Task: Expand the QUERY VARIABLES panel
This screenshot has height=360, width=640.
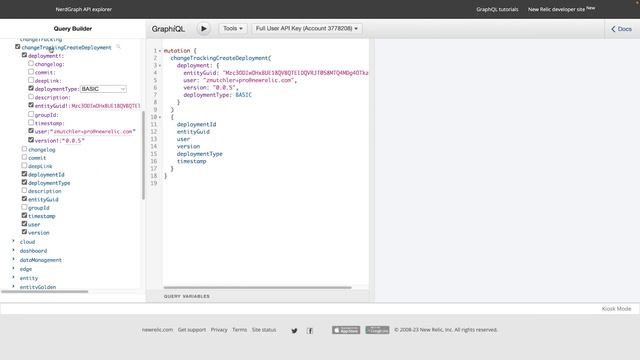Action: (x=187, y=296)
